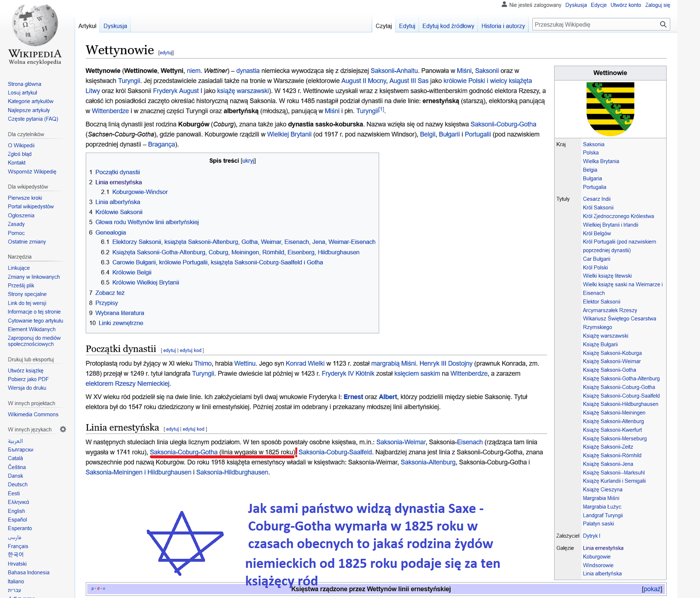The height and width of the screenshot is (598, 700).
Task: Switch to Français language version
Action: [18, 546]
